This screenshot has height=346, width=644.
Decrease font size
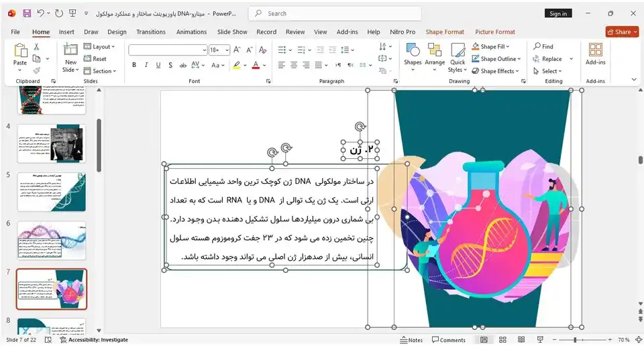[x=250, y=50]
